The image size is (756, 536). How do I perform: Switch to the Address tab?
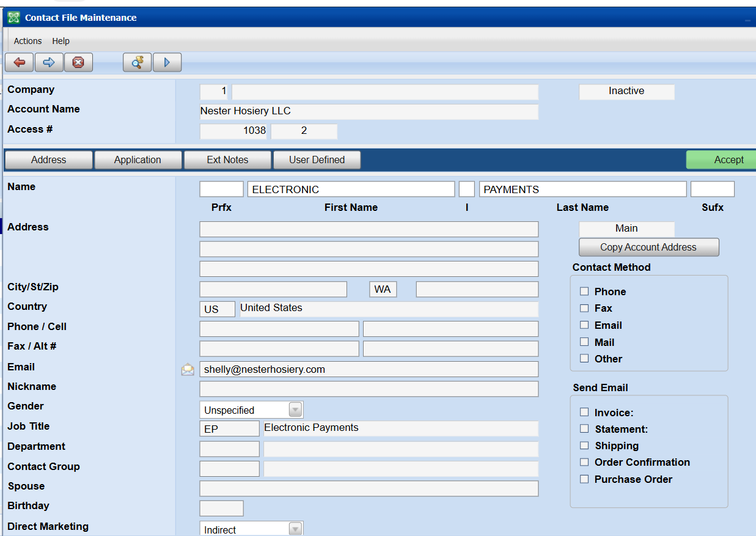click(48, 160)
